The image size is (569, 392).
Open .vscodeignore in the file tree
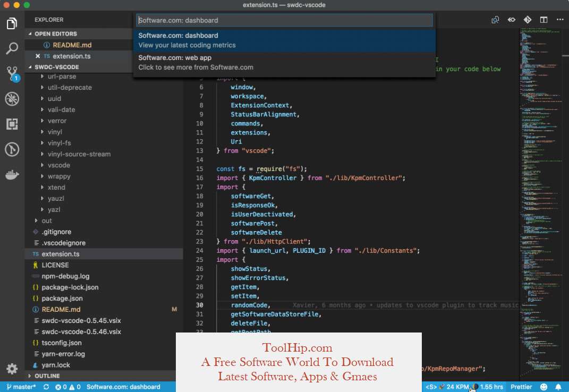(x=64, y=243)
